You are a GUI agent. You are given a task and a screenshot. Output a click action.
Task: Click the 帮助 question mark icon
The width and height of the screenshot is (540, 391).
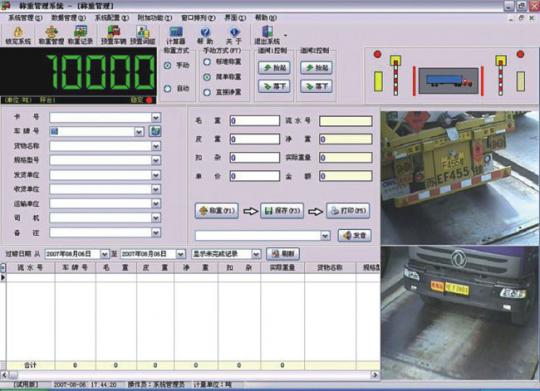point(205,32)
